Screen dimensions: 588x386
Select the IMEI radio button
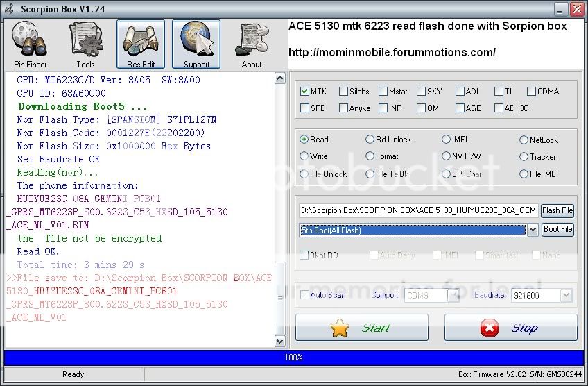pyautogui.click(x=446, y=140)
